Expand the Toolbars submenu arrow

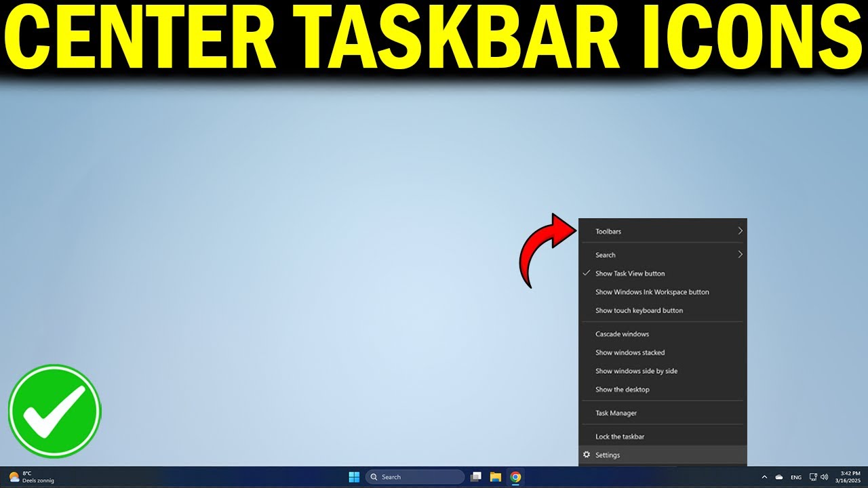pos(740,231)
